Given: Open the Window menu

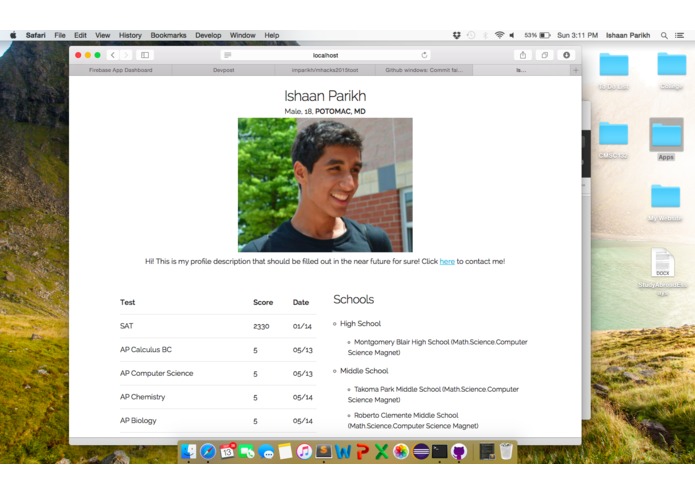Looking at the screenshot, I should pyautogui.click(x=242, y=35).
